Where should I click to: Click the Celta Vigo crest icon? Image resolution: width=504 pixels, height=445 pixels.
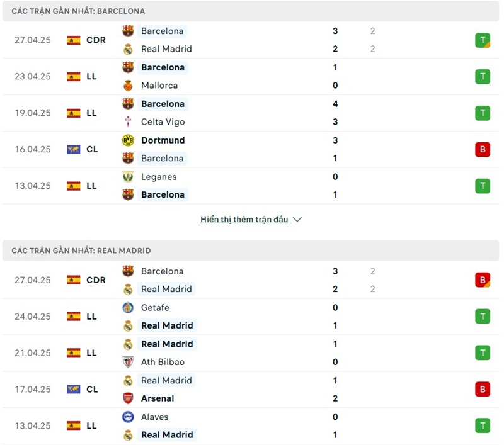[128, 122]
